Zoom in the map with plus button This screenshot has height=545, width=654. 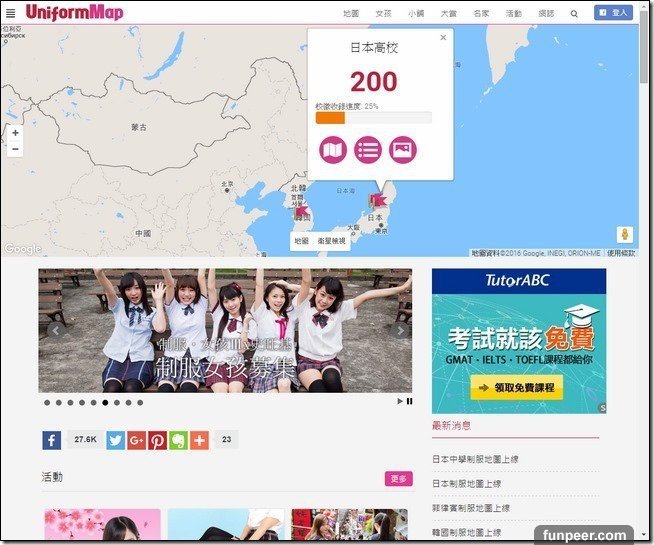tap(14, 132)
